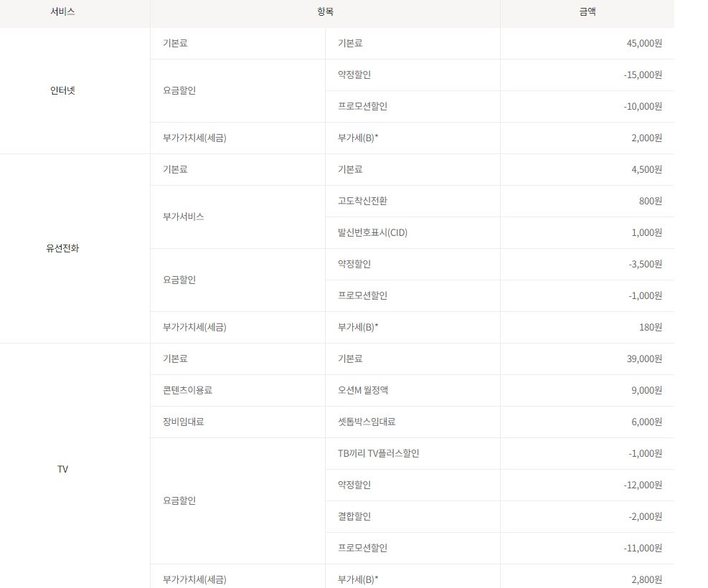Screen dimensions: 708x588
Task: Click the 금액 column header
Action: coord(587,11)
